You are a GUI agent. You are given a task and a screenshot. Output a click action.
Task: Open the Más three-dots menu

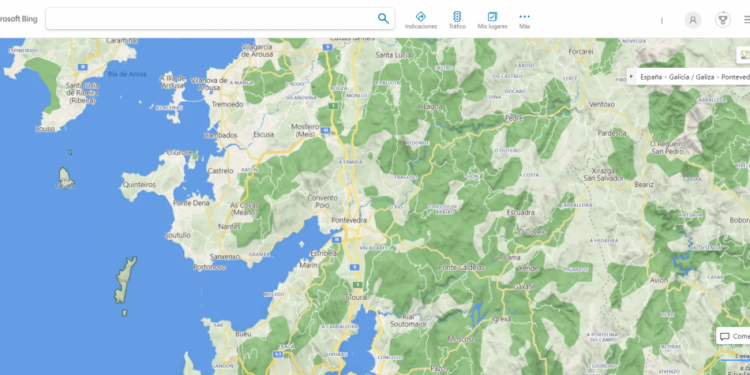(525, 20)
